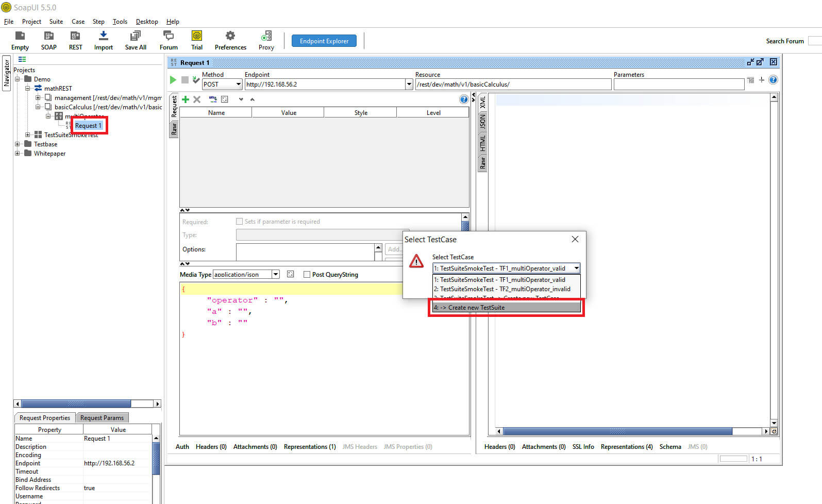
Task: Open the Tools menu
Action: (120, 22)
